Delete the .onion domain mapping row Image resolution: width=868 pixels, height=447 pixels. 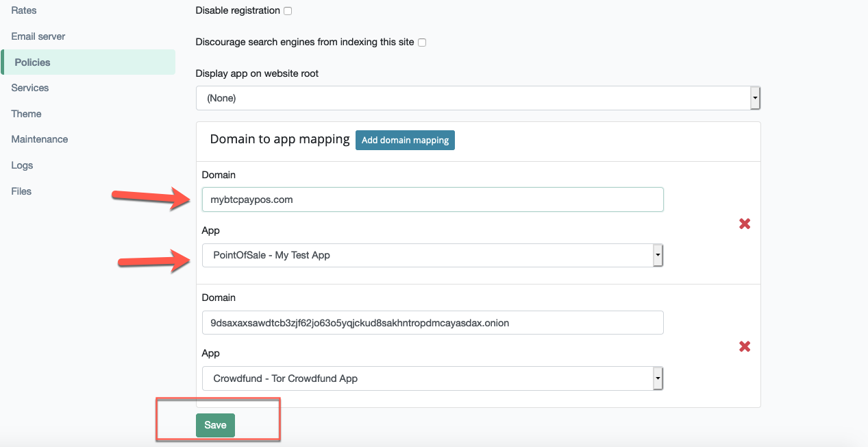coord(745,346)
